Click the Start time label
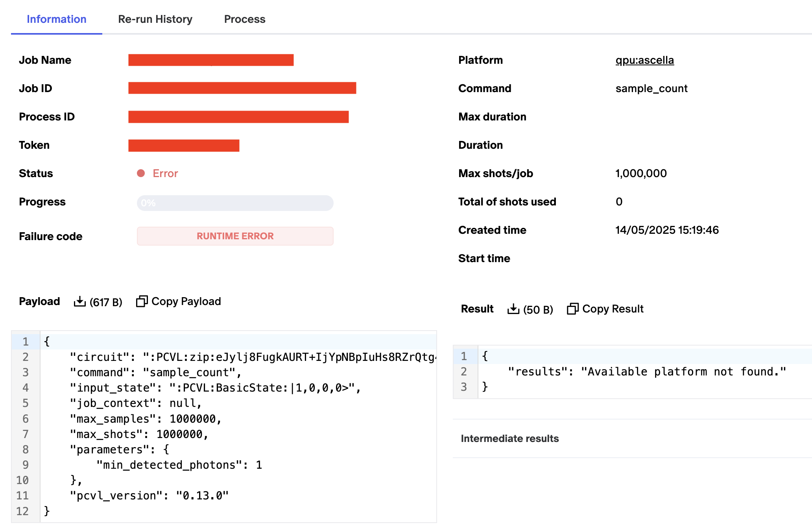The height and width of the screenshot is (525, 812). click(484, 259)
